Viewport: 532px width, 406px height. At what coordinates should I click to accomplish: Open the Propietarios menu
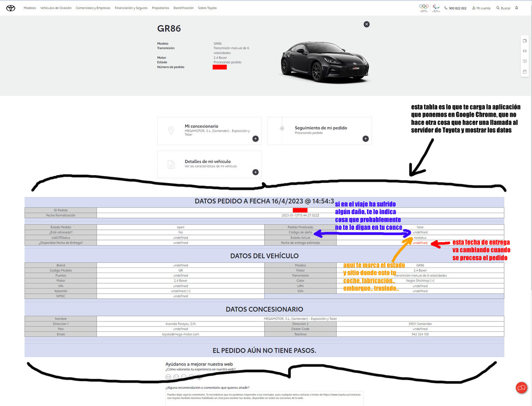(x=160, y=8)
